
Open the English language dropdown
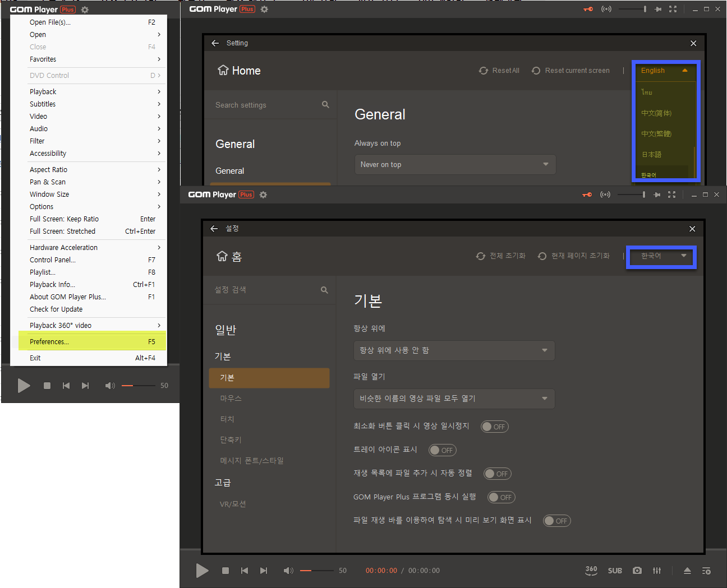click(664, 71)
